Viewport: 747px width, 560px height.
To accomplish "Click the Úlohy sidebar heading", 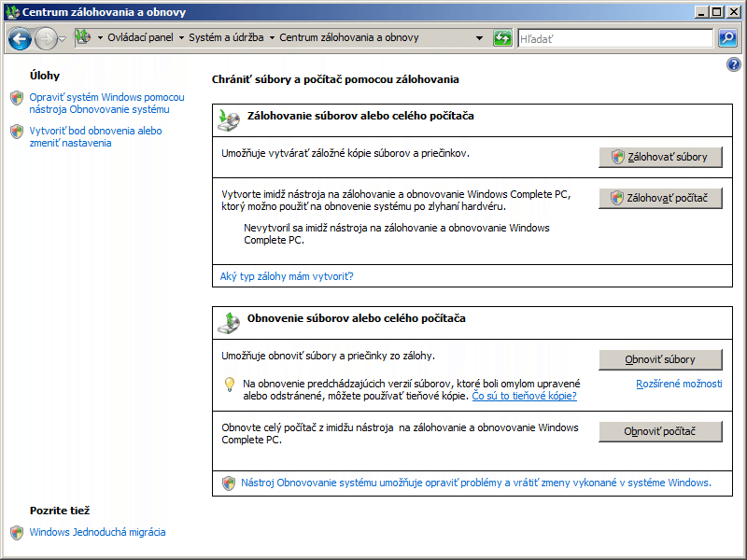I will [x=45, y=76].
